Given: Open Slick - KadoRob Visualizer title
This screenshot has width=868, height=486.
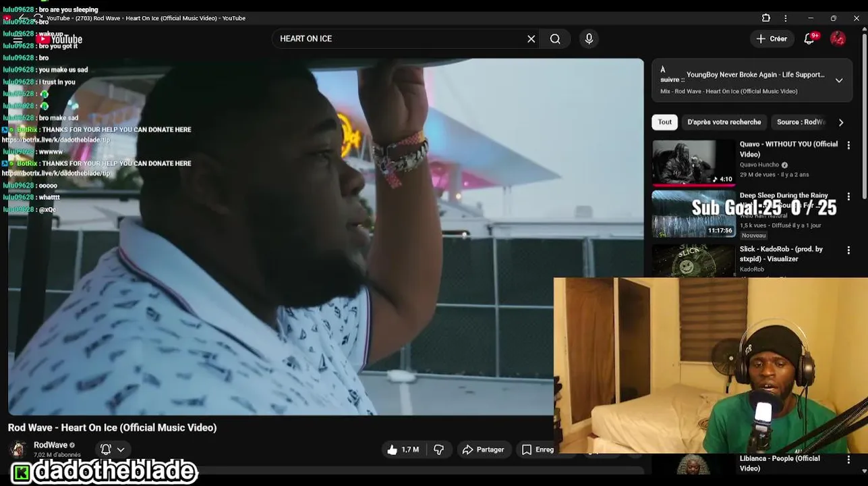Looking at the screenshot, I should click(781, 254).
